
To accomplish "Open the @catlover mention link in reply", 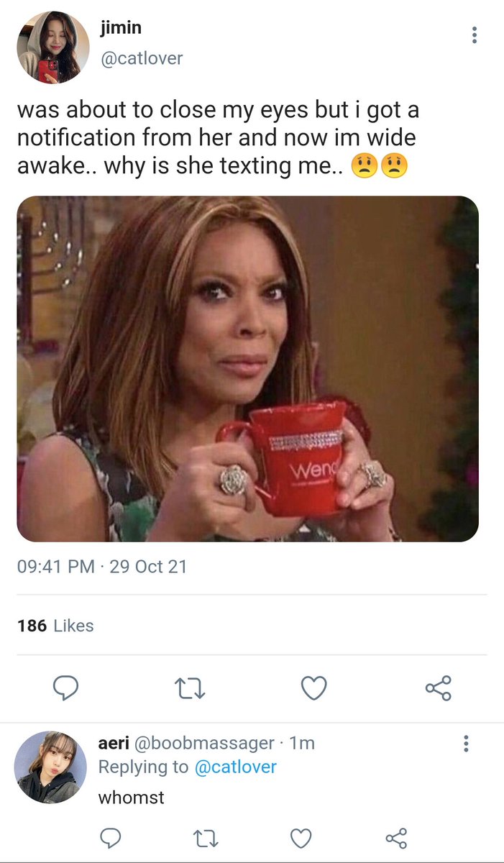I will (236, 767).
